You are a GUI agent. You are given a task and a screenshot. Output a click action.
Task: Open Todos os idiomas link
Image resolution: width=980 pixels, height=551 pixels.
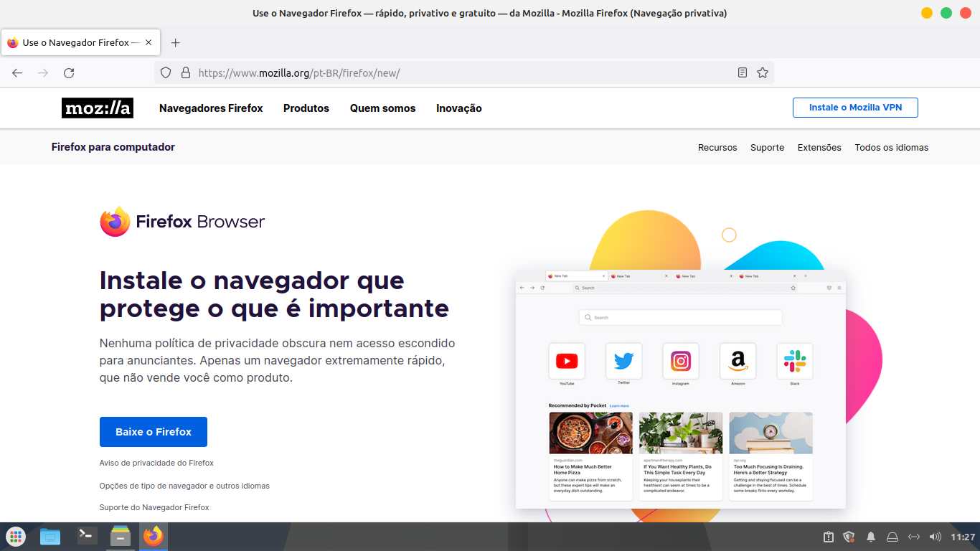(892, 147)
